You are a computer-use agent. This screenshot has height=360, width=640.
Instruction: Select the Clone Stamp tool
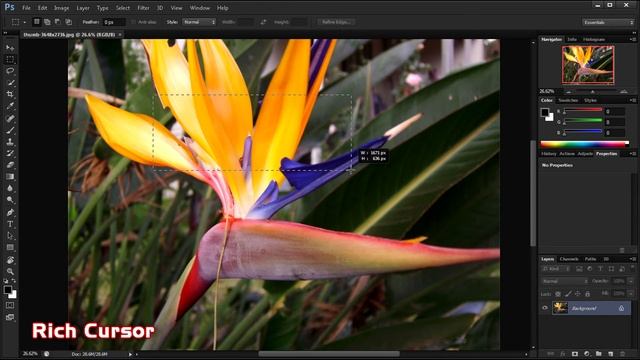(x=10, y=142)
